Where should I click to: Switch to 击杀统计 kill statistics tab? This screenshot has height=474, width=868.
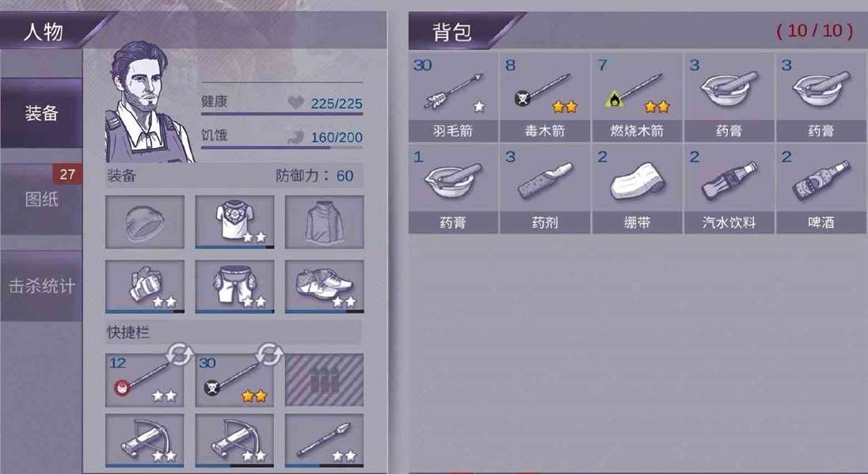pos(41,286)
